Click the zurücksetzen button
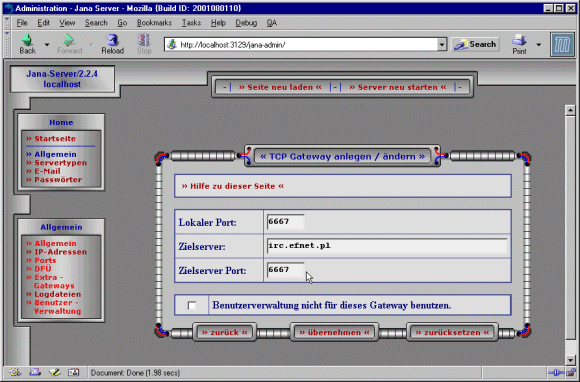The width and height of the screenshot is (580, 382). pyautogui.click(x=452, y=332)
